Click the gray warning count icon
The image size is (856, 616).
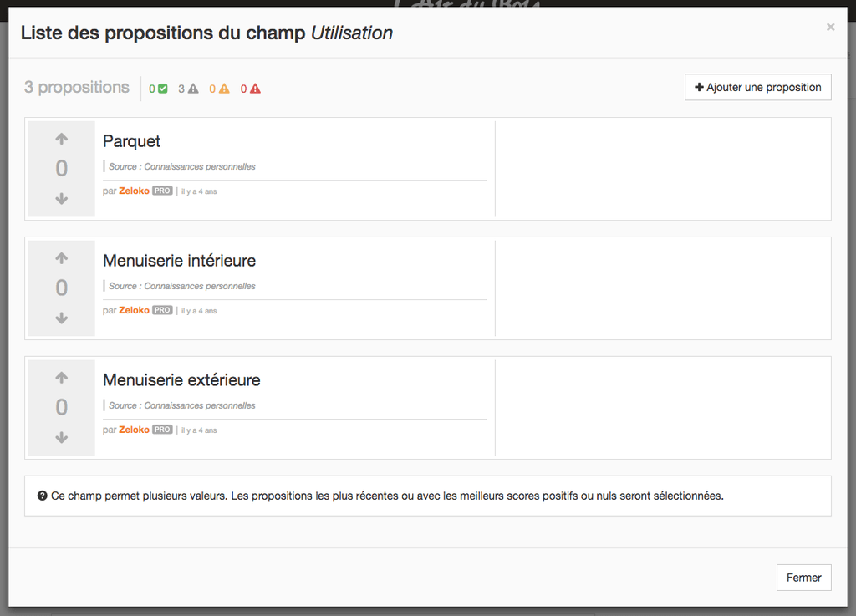pyautogui.click(x=193, y=89)
